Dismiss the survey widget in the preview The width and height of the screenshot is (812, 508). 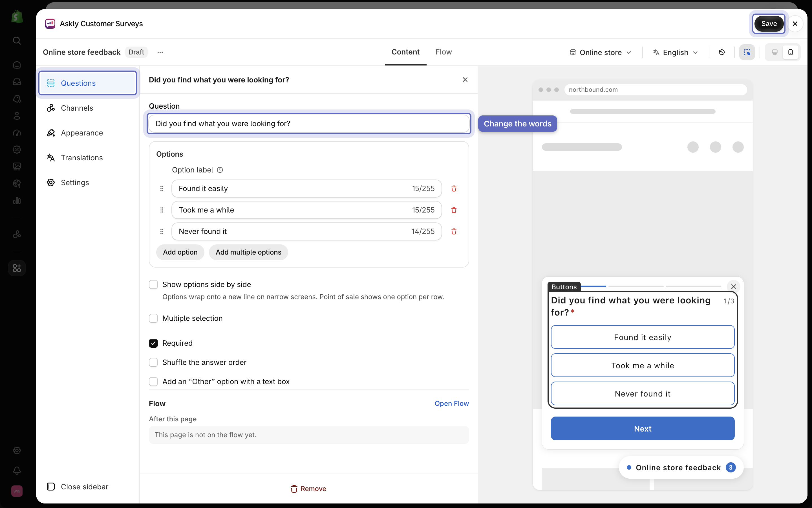point(734,286)
